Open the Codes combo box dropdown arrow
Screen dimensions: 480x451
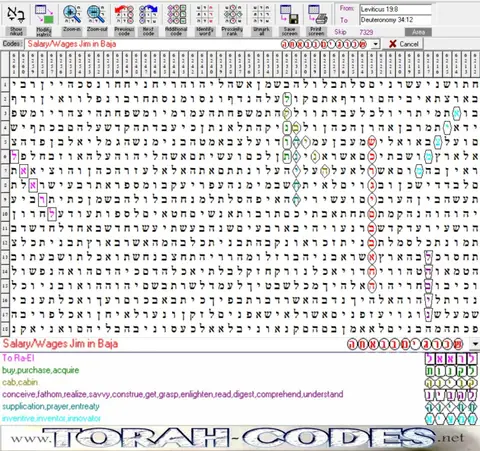(x=376, y=44)
